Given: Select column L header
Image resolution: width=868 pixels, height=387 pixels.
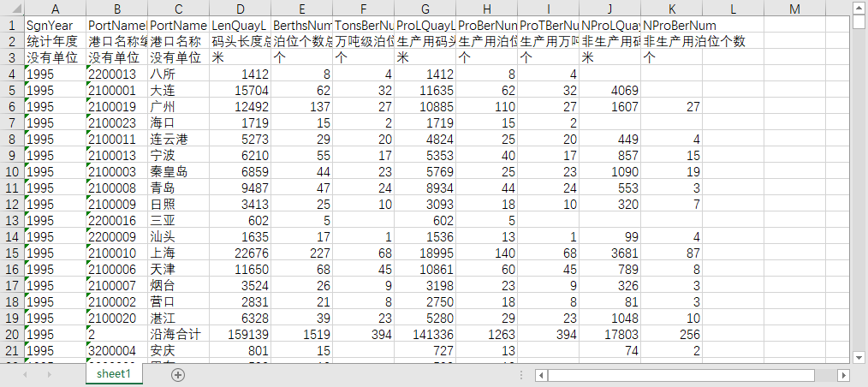Looking at the screenshot, I should [x=734, y=9].
